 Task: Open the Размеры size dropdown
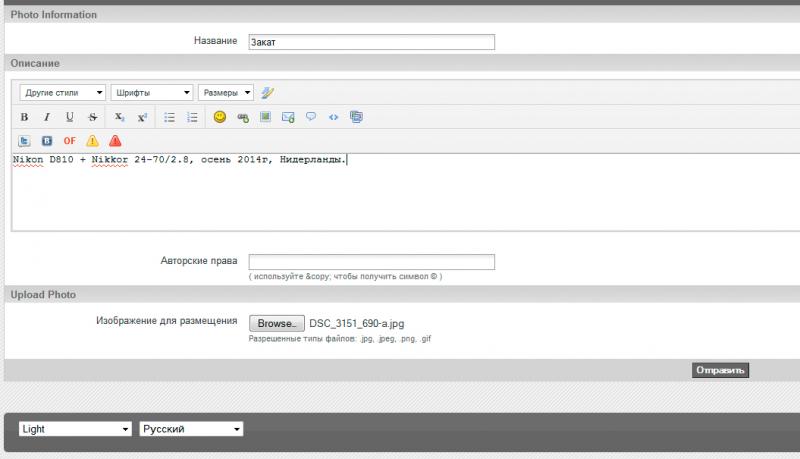click(x=226, y=92)
